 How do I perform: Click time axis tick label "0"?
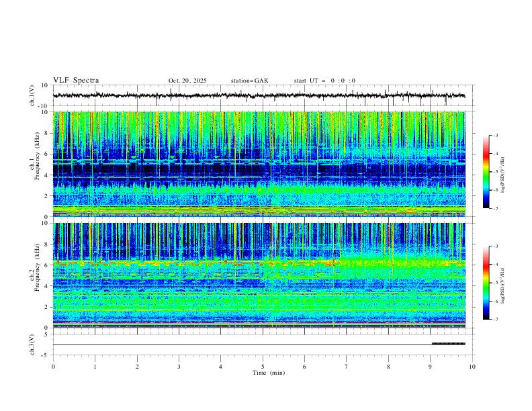(53, 367)
